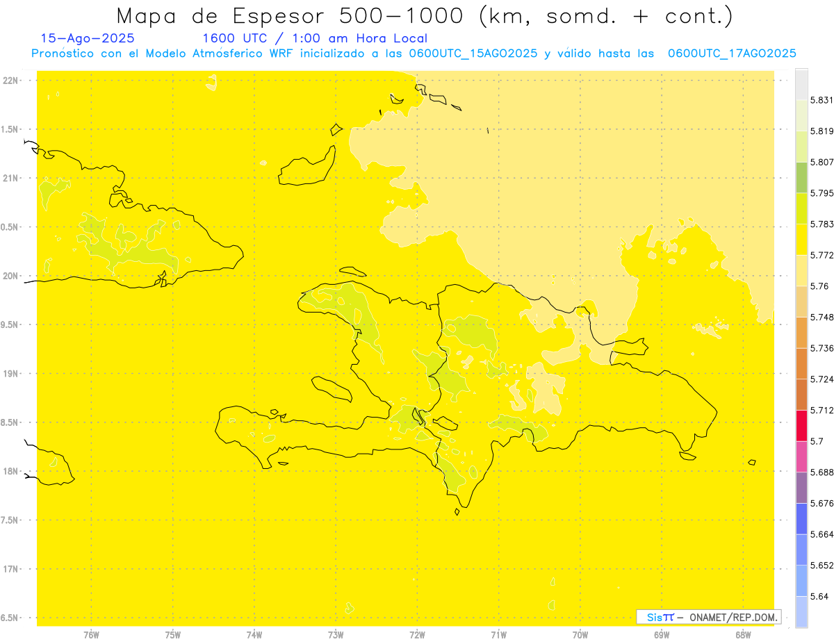Pick the purple legend swatch between 5.688 and 5.676
This screenshot has height=644, width=834.
pos(801,488)
